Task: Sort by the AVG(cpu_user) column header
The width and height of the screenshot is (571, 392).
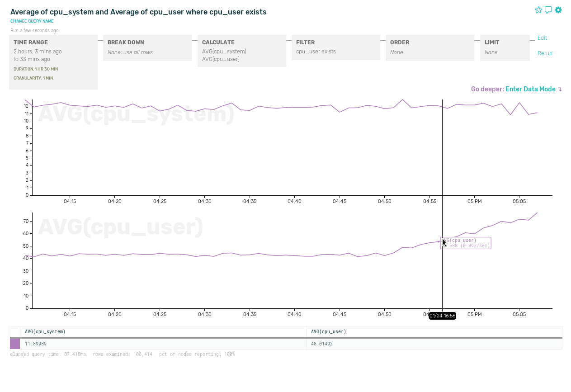Action: click(x=329, y=331)
